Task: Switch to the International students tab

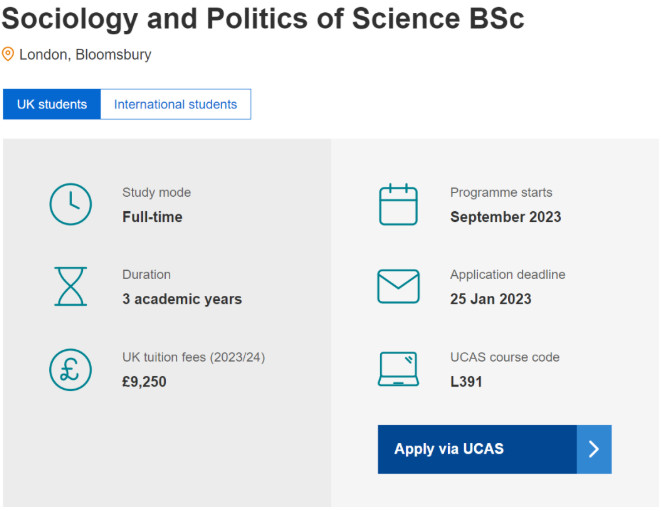Action: (x=175, y=104)
